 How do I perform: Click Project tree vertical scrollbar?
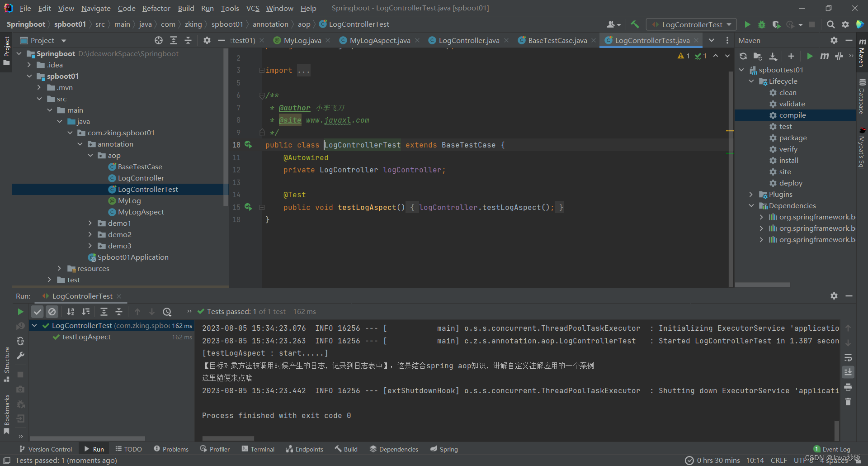[x=226, y=128]
